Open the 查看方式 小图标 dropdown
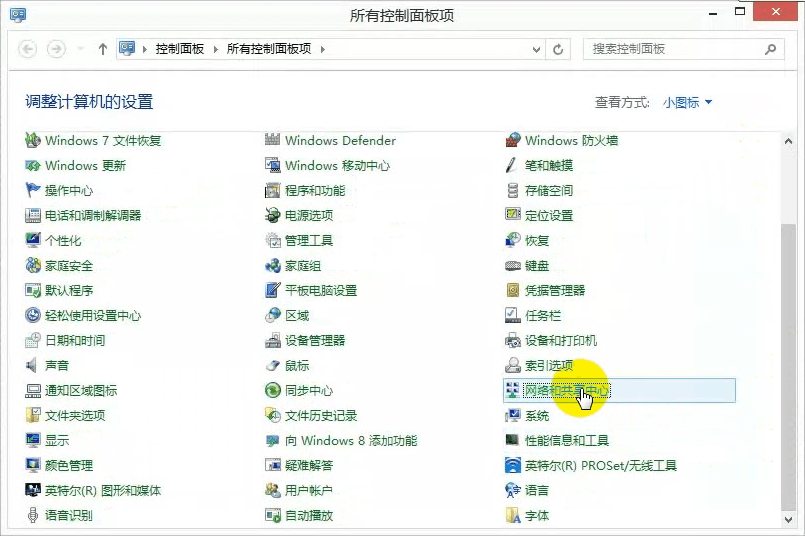 [x=688, y=103]
